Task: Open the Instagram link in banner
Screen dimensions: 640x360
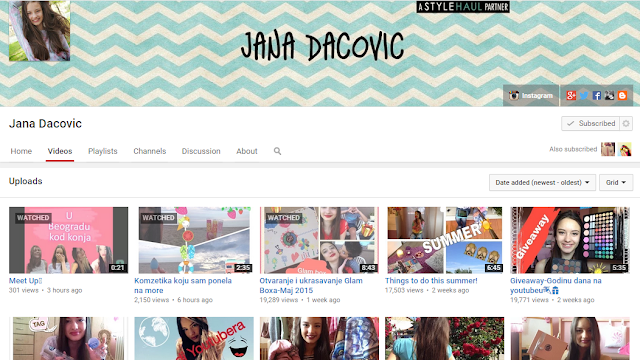Action: click(531, 96)
